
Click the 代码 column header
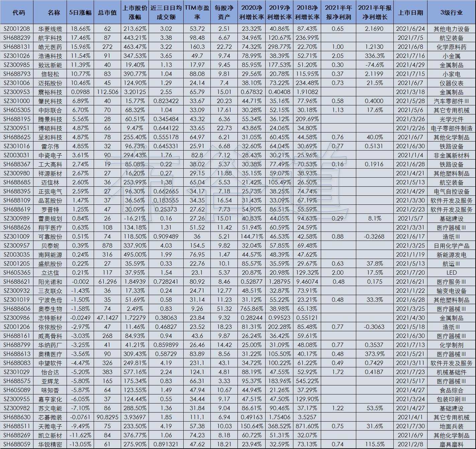[x=17, y=12]
